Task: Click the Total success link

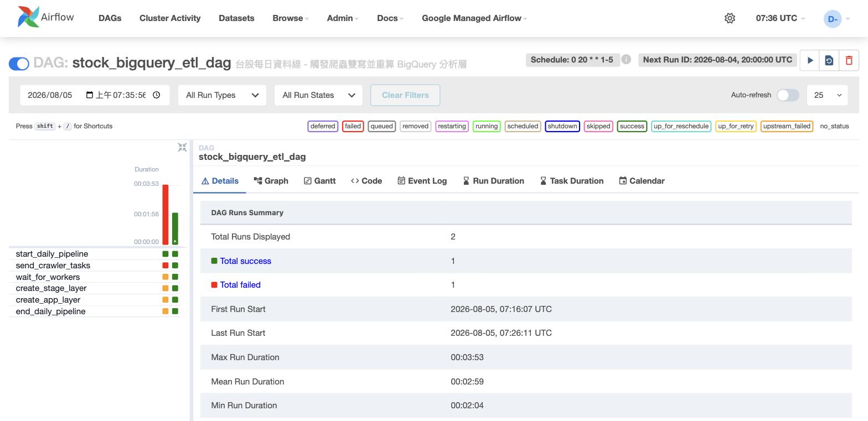Action: [x=245, y=261]
